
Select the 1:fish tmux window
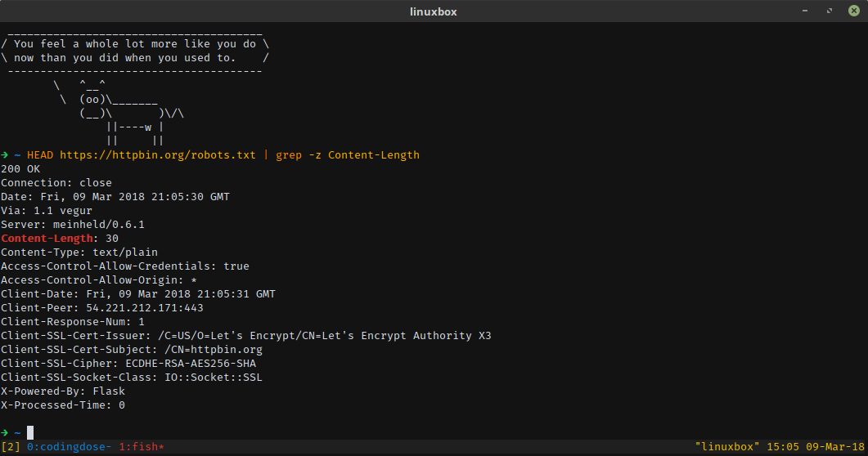pos(142,447)
